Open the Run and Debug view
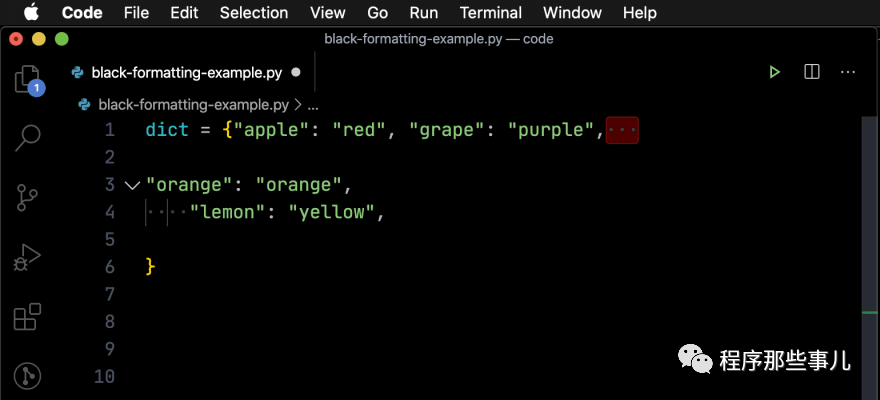This screenshot has height=400, width=880. pyautogui.click(x=27, y=257)
